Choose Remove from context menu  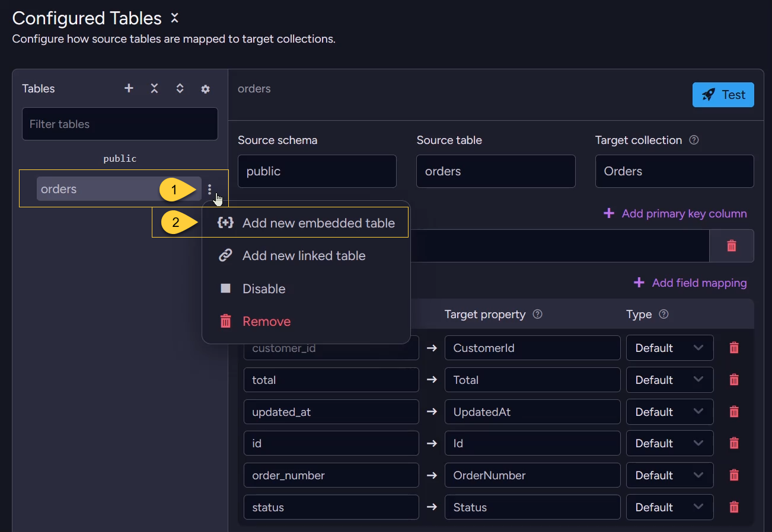coord(306,322)
